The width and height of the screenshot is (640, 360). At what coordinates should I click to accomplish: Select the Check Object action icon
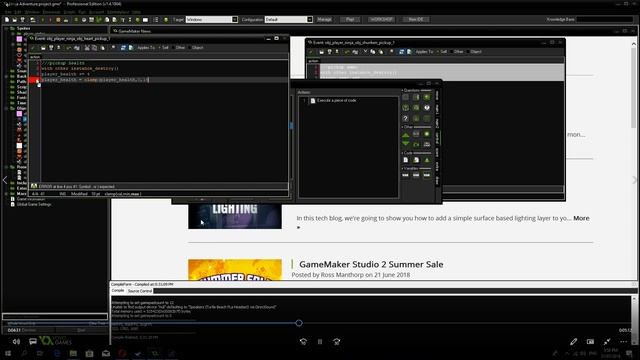pyautogui.click(x=427, y=97)
